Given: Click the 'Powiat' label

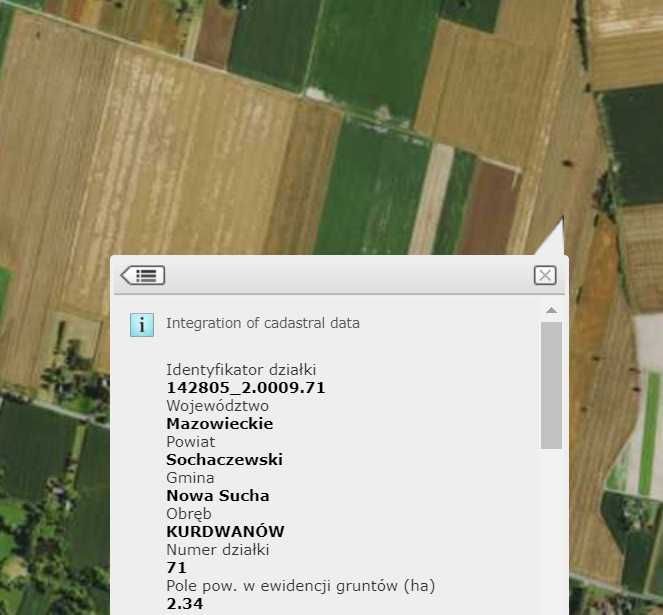Looking at the screenshot, I should (x=190, y=442).
